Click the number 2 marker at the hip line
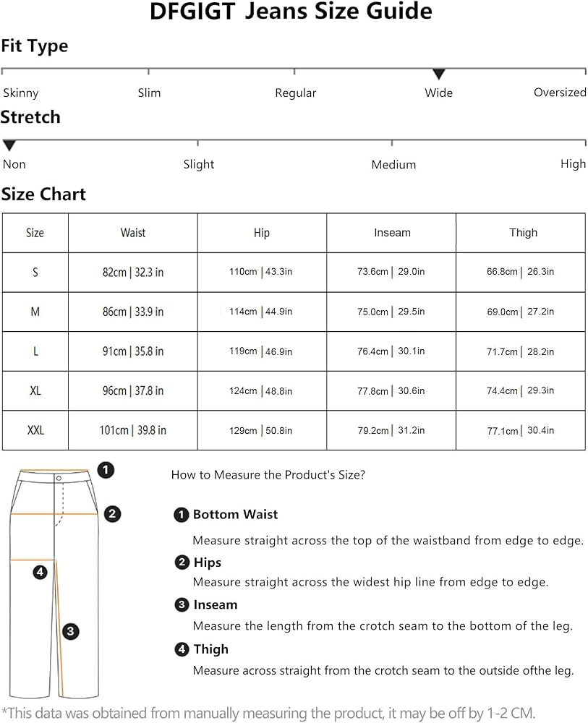The width and height of the screenshot is (588, 723). (x=112, y=513)
